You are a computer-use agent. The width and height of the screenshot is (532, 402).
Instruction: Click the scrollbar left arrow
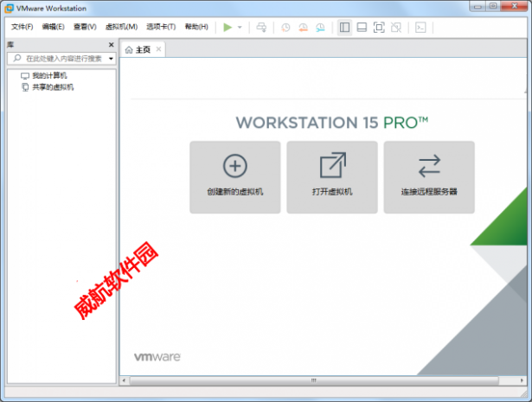[124, 380]
